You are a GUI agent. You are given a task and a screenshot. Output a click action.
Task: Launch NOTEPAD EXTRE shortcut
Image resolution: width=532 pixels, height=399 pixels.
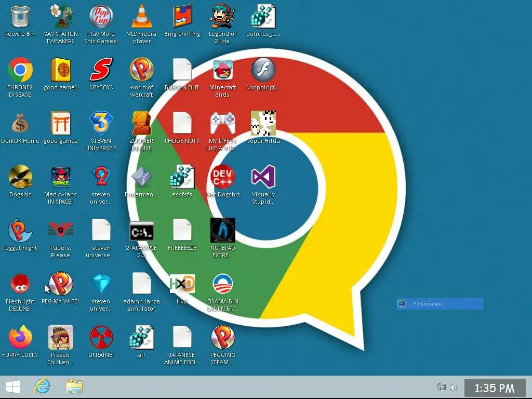222,230
